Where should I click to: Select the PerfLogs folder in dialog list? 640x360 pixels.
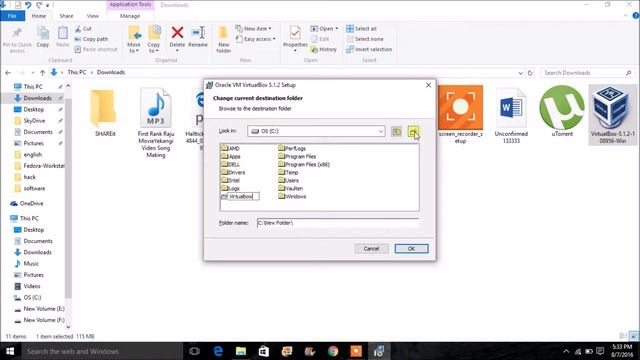tap(292, 148)
